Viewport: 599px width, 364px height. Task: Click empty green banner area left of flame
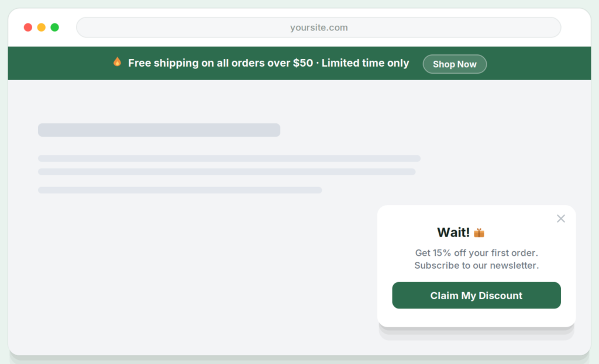click(x=57, y=63)
